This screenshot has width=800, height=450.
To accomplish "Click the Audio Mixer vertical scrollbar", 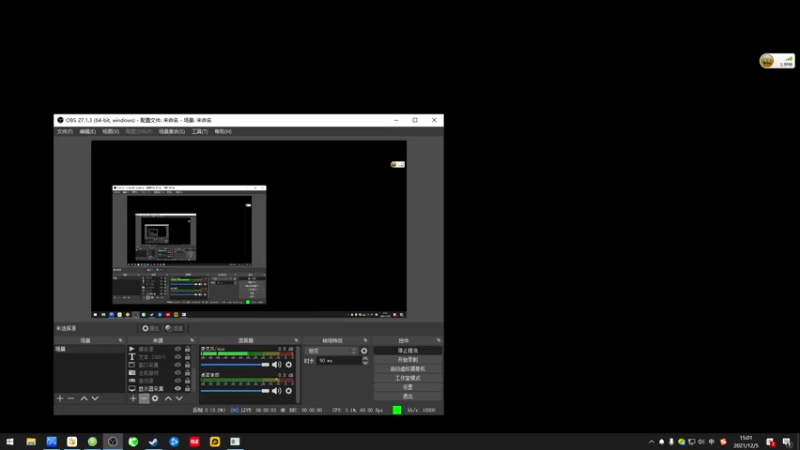I will 298,375.
